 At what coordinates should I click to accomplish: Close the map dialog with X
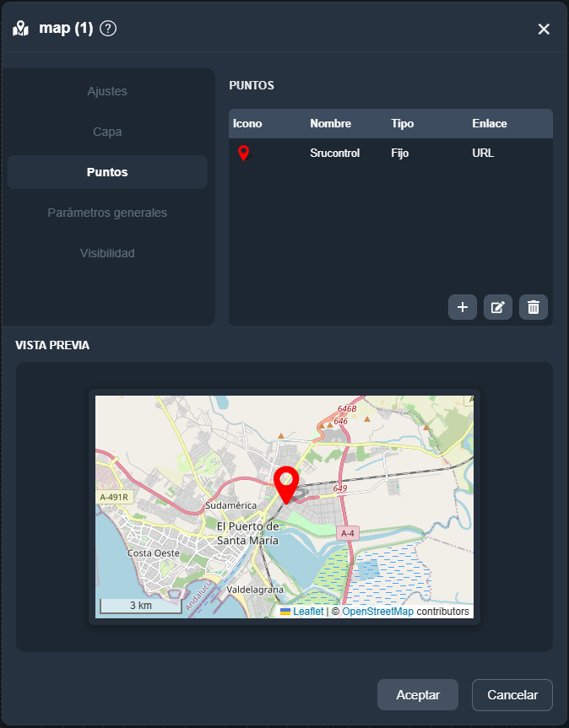click(x=544, y=30)
